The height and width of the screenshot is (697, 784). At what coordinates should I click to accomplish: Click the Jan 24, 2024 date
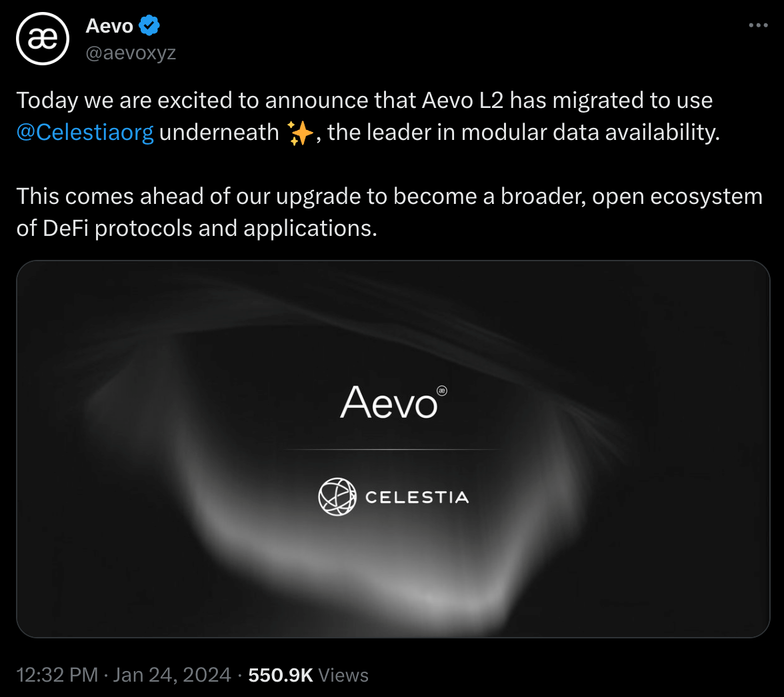click(172, 675)
